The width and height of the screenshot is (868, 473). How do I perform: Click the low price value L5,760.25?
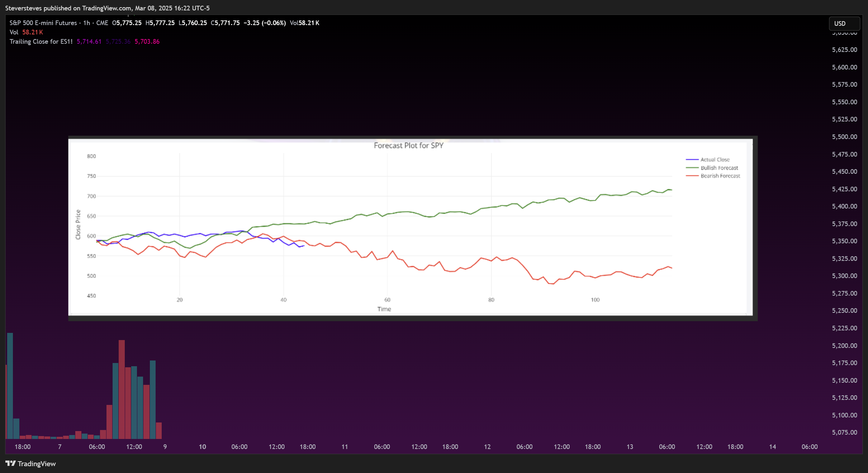coord(193,23)
